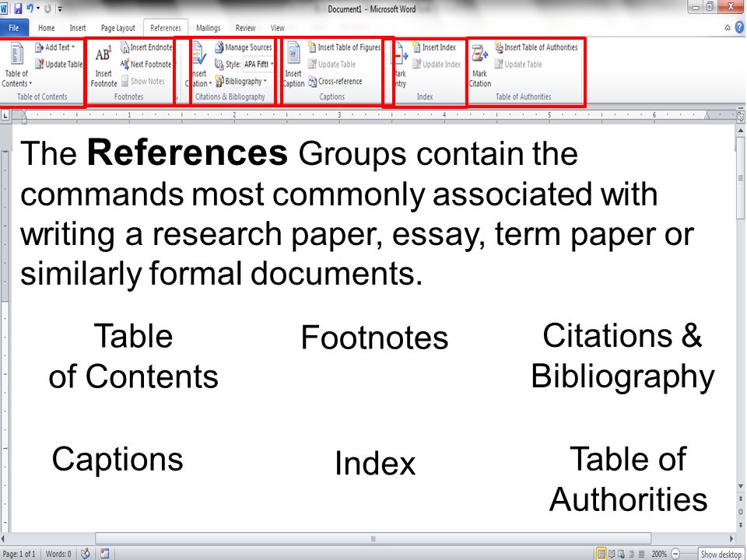Image resolution: width=747 pixels, height=560 pixels.
Task: Click the tab selector at ruler corner
Action: pyautogui.click(x=5, y=115)
